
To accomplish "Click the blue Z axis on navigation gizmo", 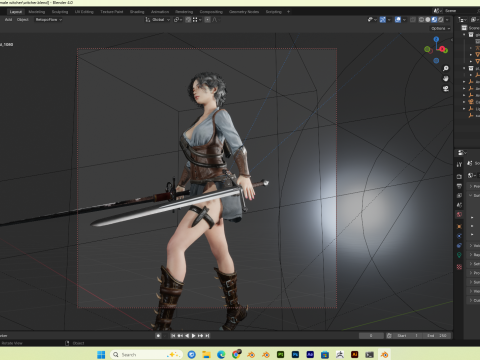I will click(x=436, y=39).
